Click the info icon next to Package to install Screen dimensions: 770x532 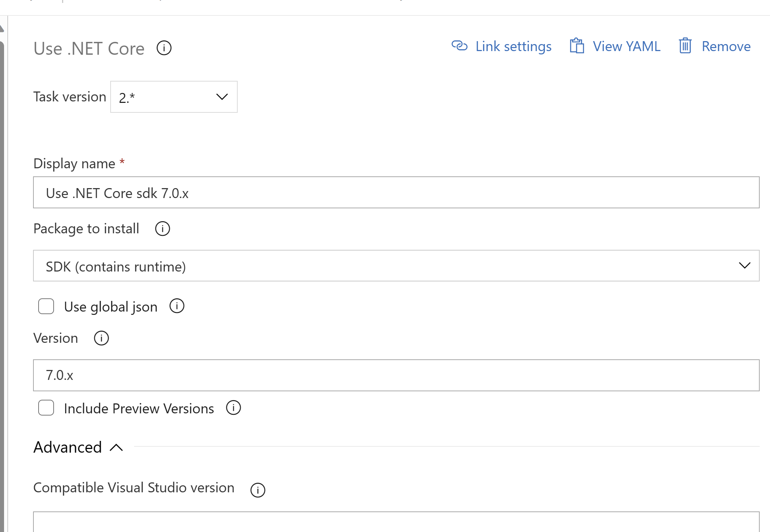pos(162,228)
